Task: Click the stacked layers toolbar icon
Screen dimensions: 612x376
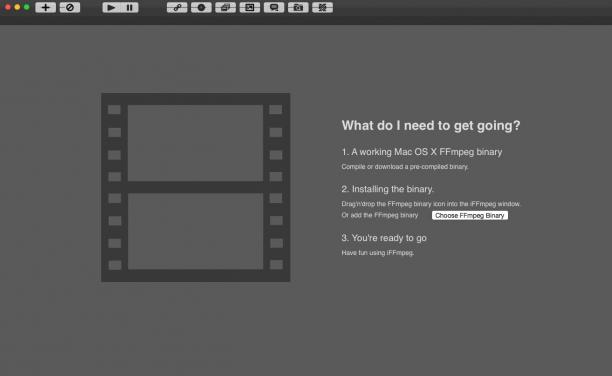Action: click(226, 7)
